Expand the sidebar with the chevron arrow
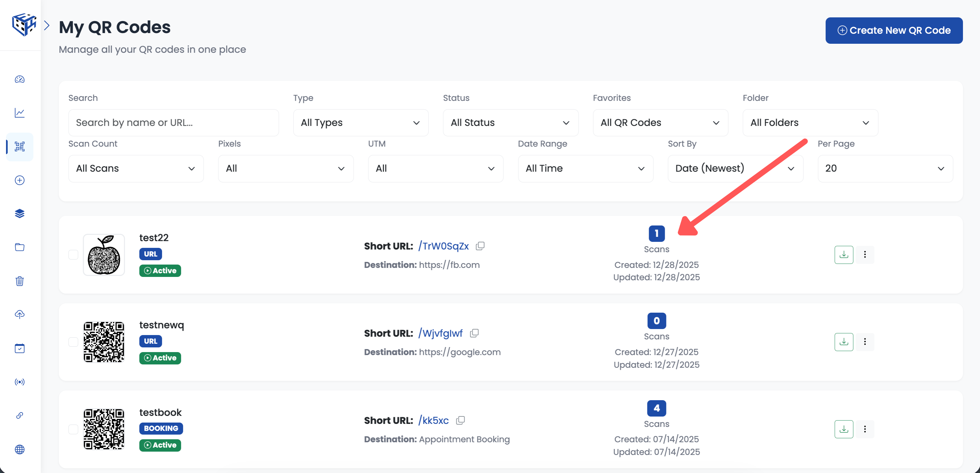Viewport: 980px width, 473px height. point(47,25)
